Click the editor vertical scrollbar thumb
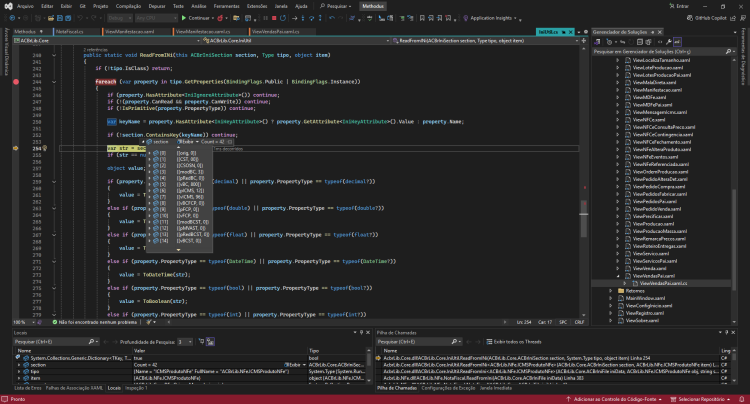The image size is (750, 404). 584,218
